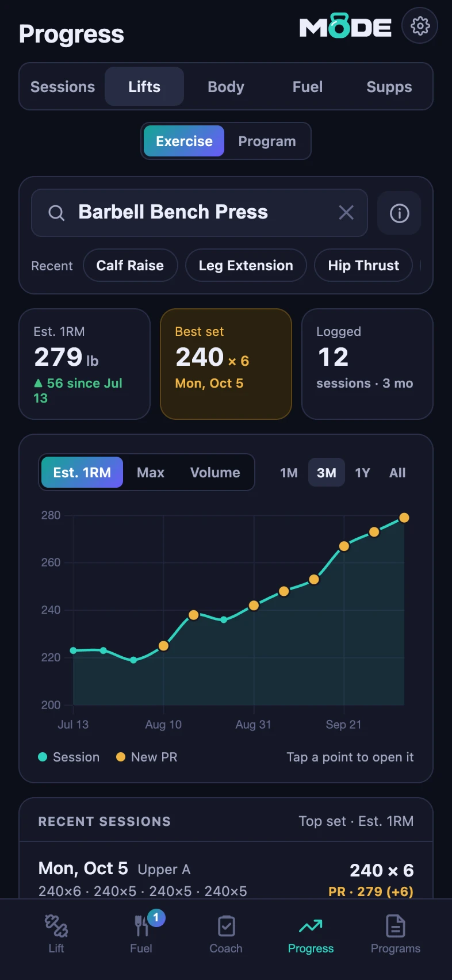This screenshot has width=452, height=980.
Task: Tap Progress trend icon
Action: pyautogui.click(x=311, y=926)
